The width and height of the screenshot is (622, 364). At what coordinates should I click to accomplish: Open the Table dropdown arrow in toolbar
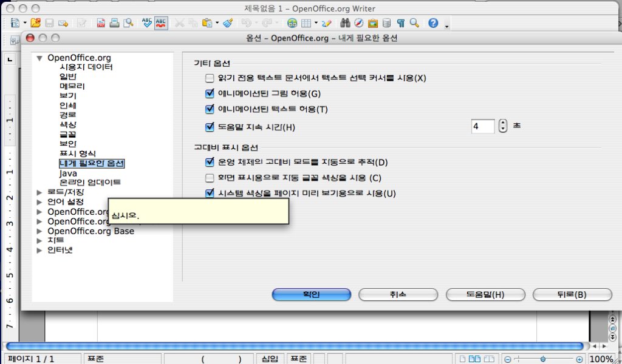(x=316, y=23)
